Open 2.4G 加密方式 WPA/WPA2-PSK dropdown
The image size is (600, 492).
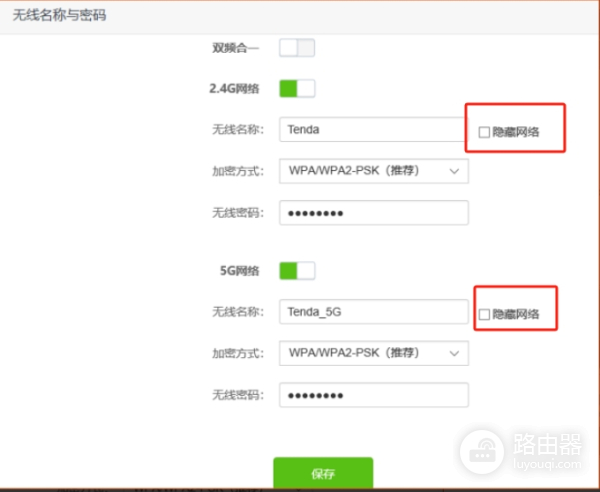click(x=373, y=171)
